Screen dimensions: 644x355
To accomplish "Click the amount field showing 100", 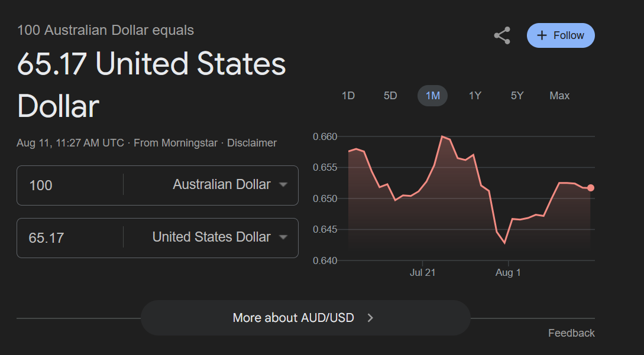I will point(70,185).
